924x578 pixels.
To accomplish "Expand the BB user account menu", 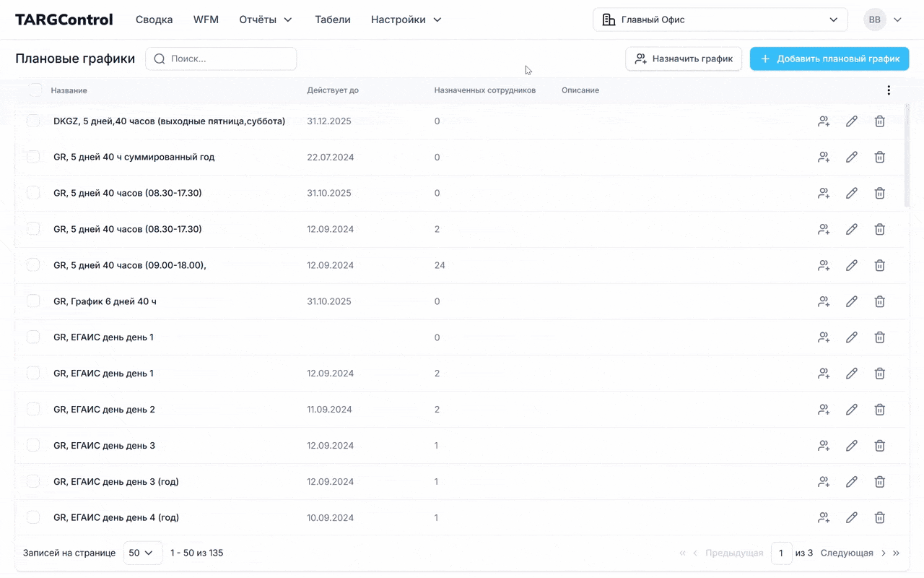I will [x=883, y=20].
